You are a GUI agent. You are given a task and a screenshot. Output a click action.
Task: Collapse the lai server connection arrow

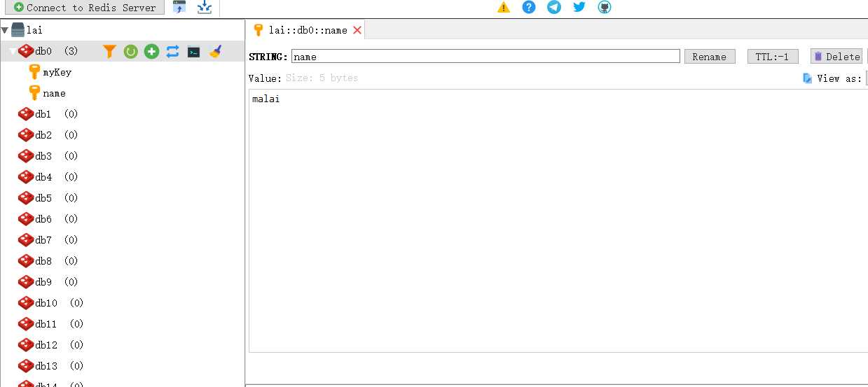click(x=5, y=30)
